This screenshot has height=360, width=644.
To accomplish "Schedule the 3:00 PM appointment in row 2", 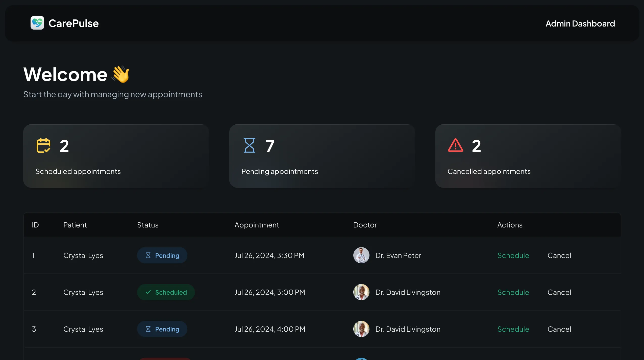I will (513, 292).
